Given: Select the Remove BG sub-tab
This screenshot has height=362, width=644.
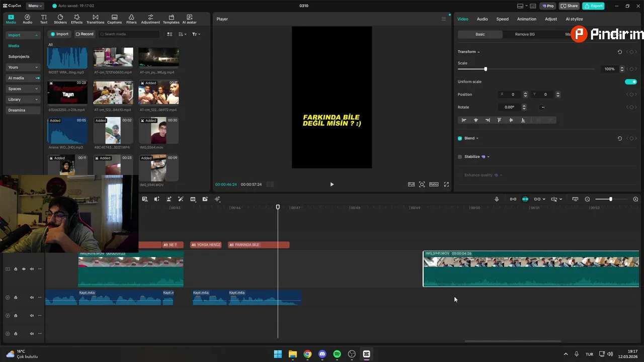Looking at the screenshot, I should [525, 34].
